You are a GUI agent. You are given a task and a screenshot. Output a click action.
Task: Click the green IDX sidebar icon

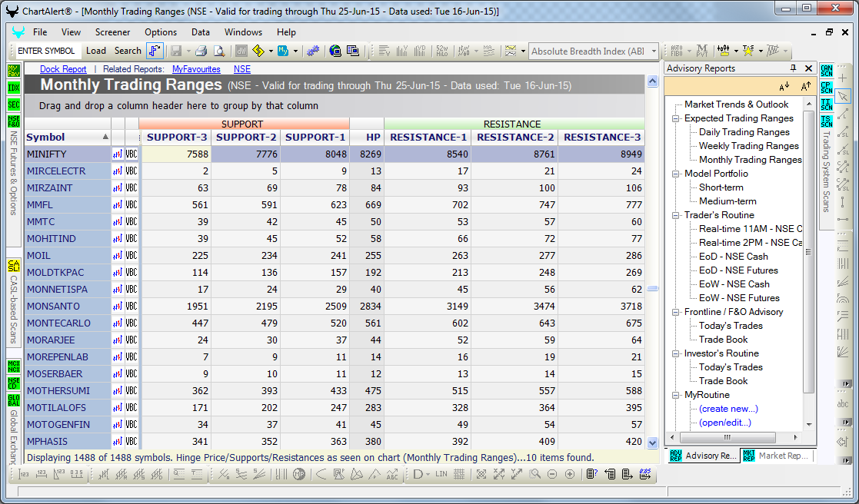14,88
